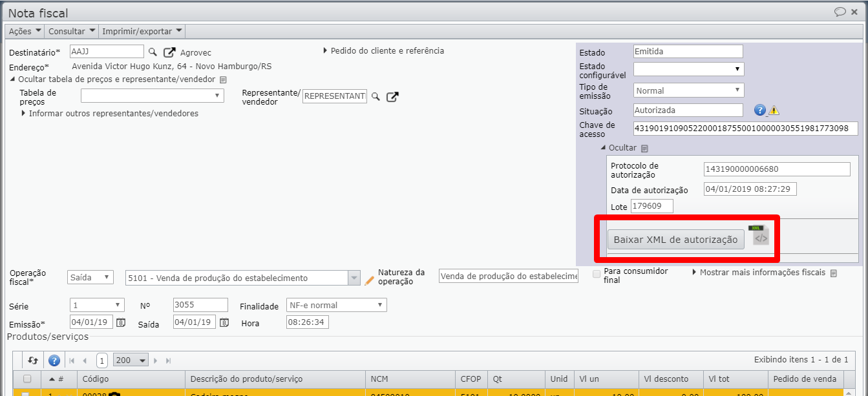Click the address text Avenida Victor Hugo Kunz
Image resolution: width=868 pixels, height=396 pixels.
172,66
